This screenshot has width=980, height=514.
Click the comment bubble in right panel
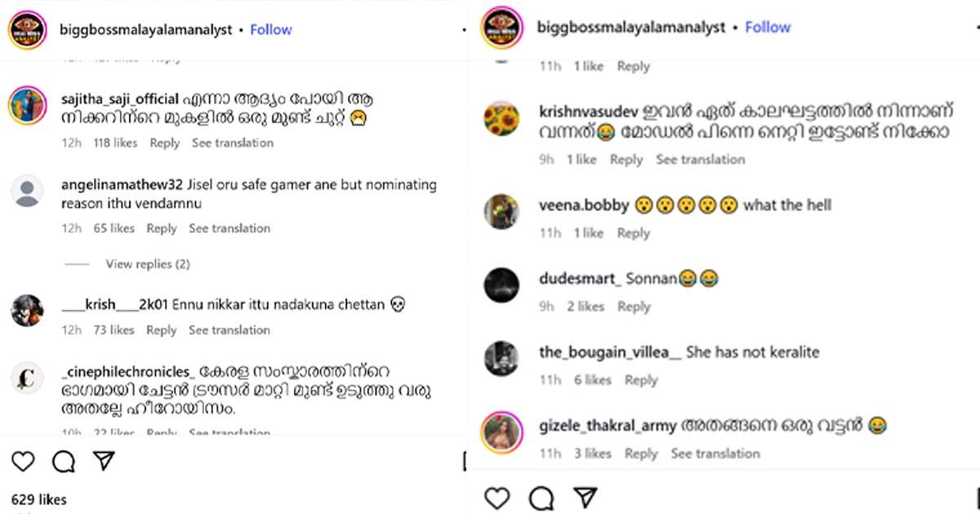[541, 498]
